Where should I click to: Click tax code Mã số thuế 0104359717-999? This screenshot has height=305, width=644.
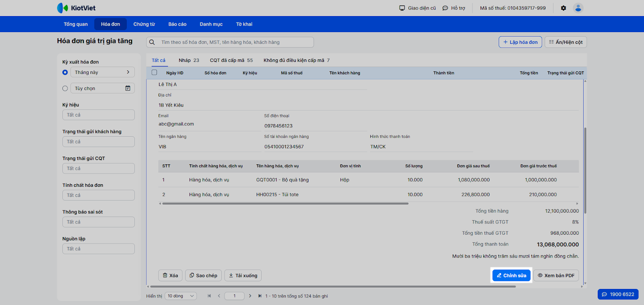point(513,8)
